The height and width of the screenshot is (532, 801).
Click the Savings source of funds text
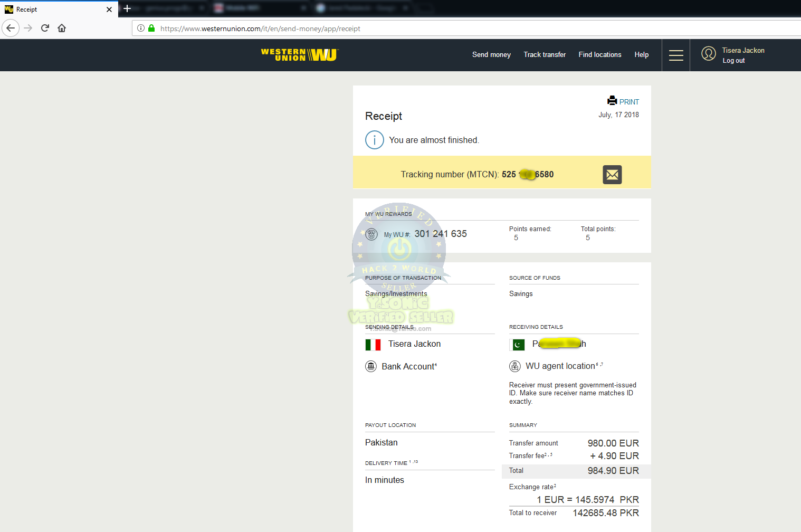tap(521, 294)
